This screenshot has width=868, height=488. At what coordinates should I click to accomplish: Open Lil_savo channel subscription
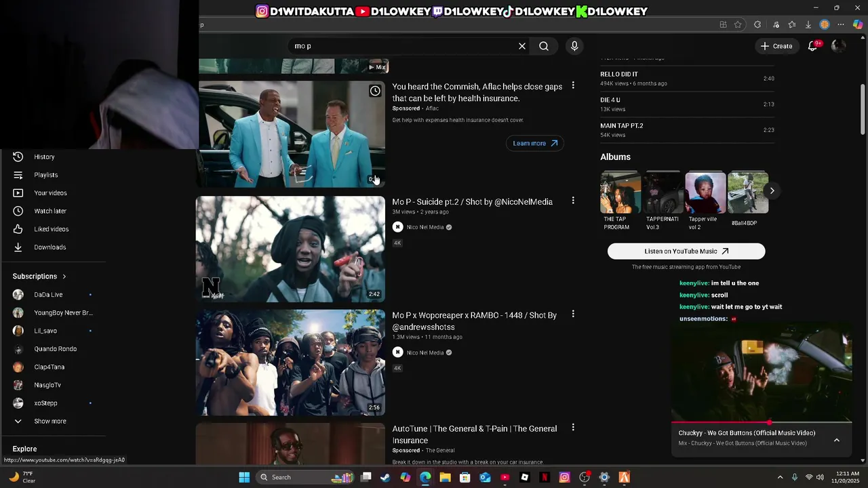[x=45, y=331]
